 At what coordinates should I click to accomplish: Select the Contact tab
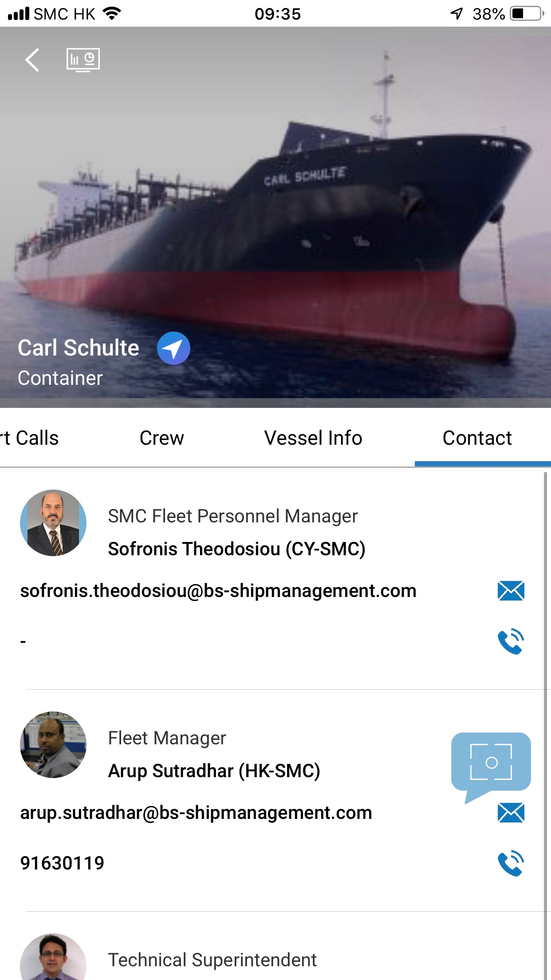(x=477, y=438)
